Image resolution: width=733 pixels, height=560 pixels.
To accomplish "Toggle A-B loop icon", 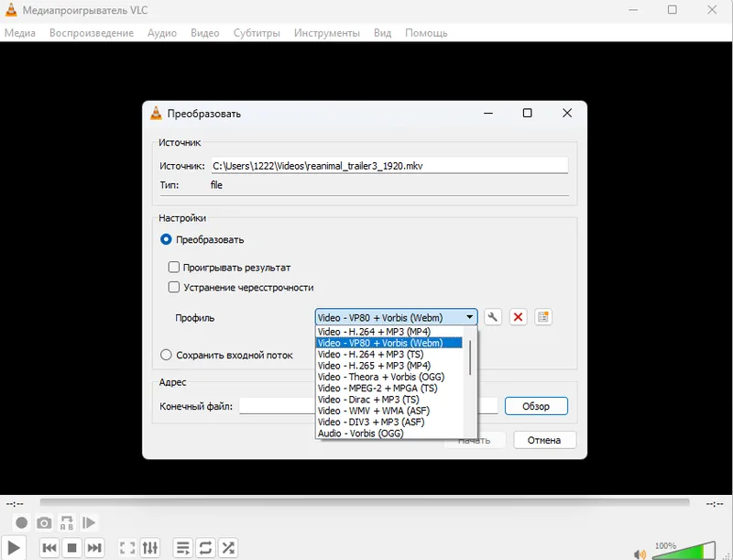I will (66, 522).
